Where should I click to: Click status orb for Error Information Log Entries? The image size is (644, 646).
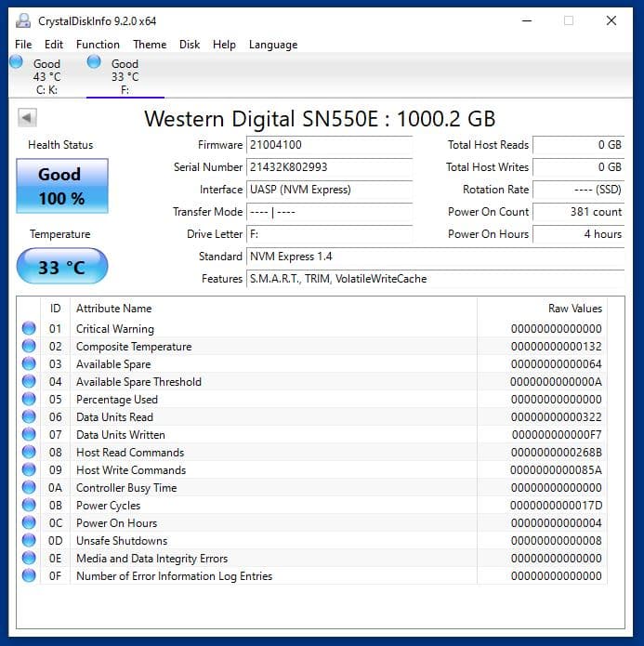click(x=29, y=575)
